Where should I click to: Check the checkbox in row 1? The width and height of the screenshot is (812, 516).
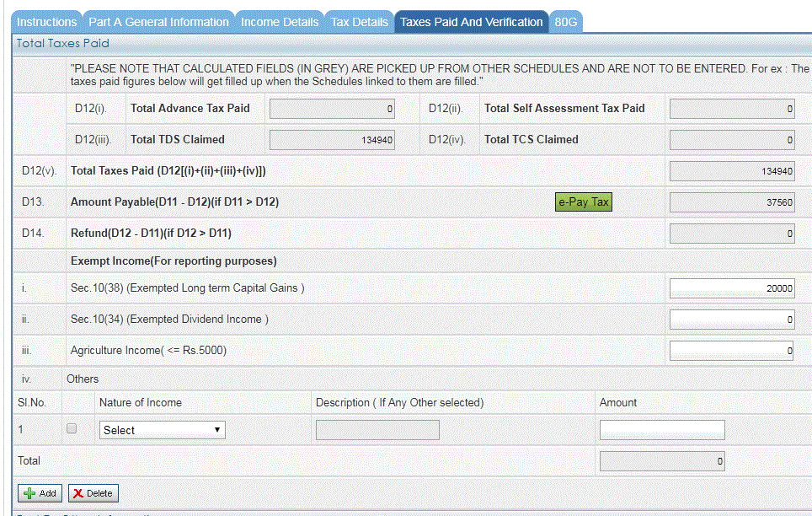[x=72, y=428]
